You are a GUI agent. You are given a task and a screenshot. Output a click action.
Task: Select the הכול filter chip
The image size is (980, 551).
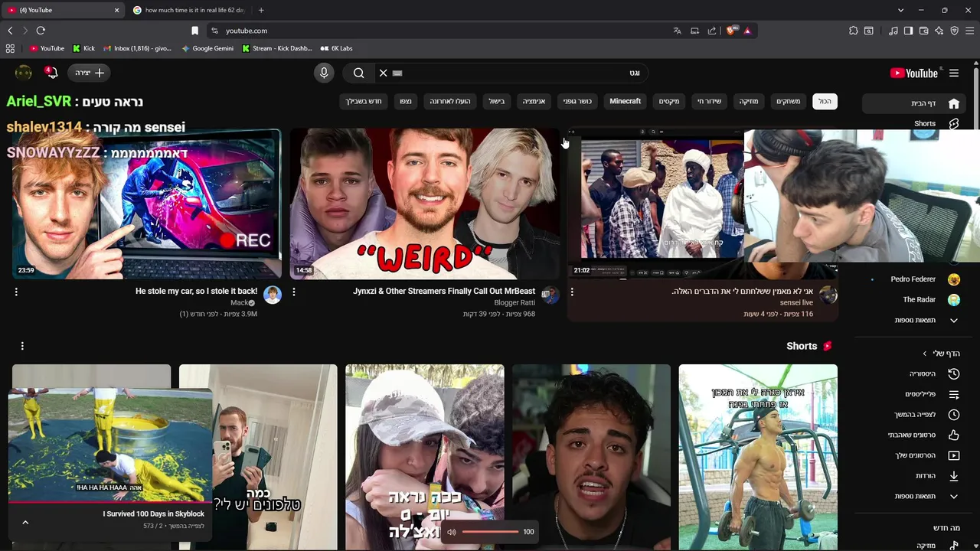pos(825,101)
